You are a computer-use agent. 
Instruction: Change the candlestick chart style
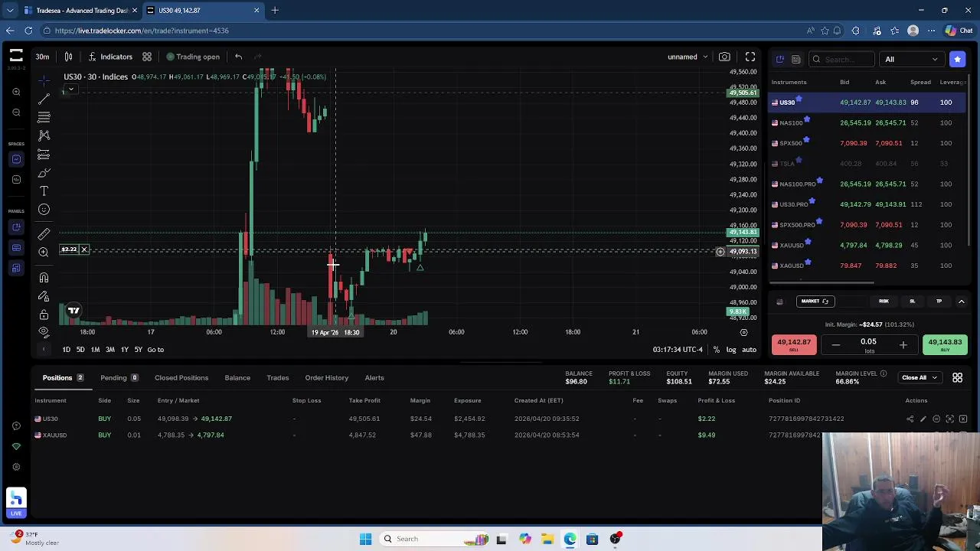click(68, 57)
